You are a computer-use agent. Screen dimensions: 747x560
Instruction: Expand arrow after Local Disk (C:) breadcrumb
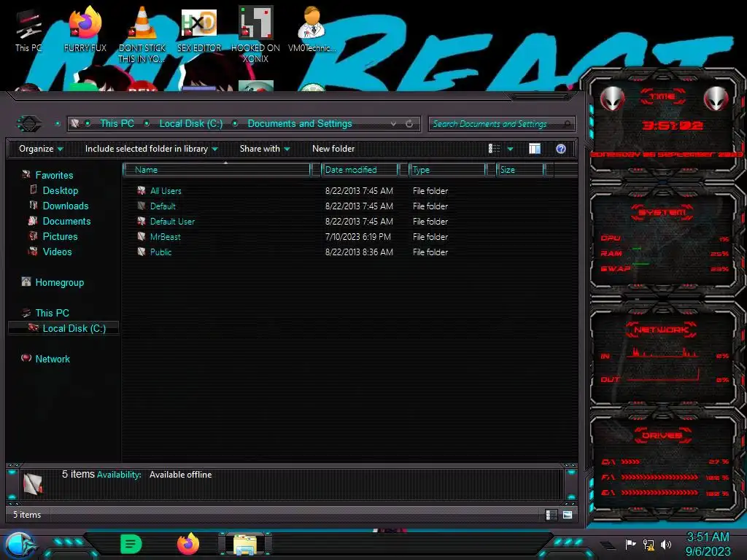[x=235, y=124]
